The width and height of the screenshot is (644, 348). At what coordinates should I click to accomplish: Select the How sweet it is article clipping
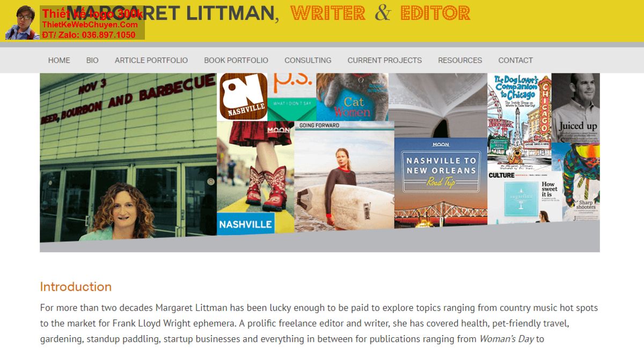[525, 197]
